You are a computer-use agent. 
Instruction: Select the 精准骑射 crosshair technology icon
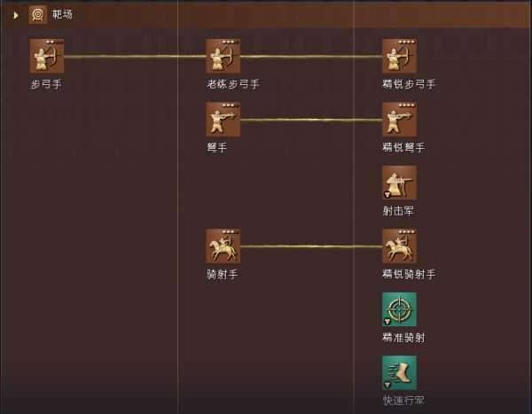tap(400, 309)
